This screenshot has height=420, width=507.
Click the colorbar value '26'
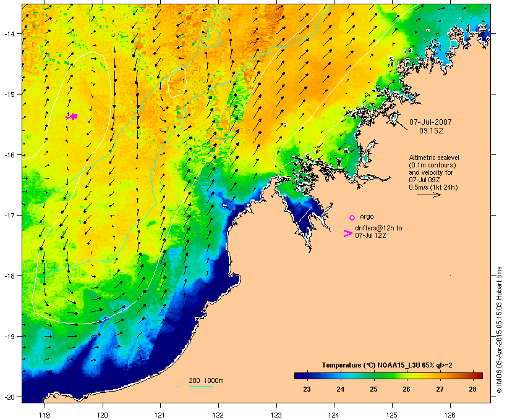click(x=406, y=389)
